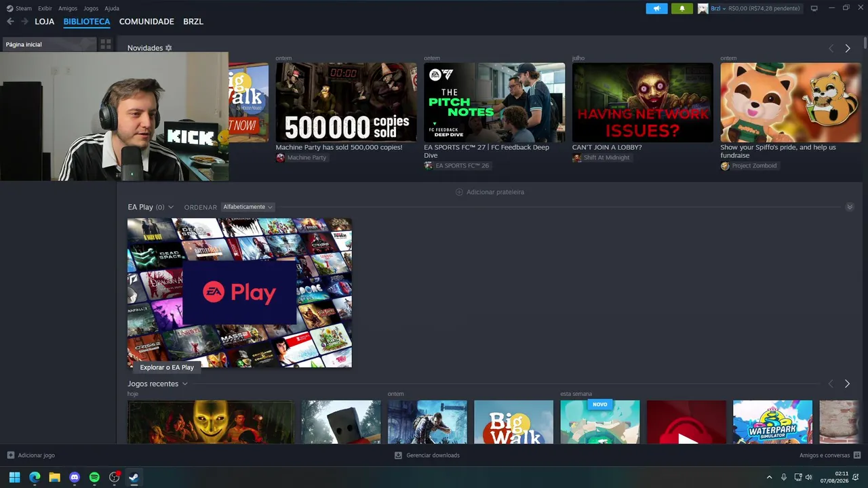Launch Microsoft Edge from taskbar

(x=35, y=477)
